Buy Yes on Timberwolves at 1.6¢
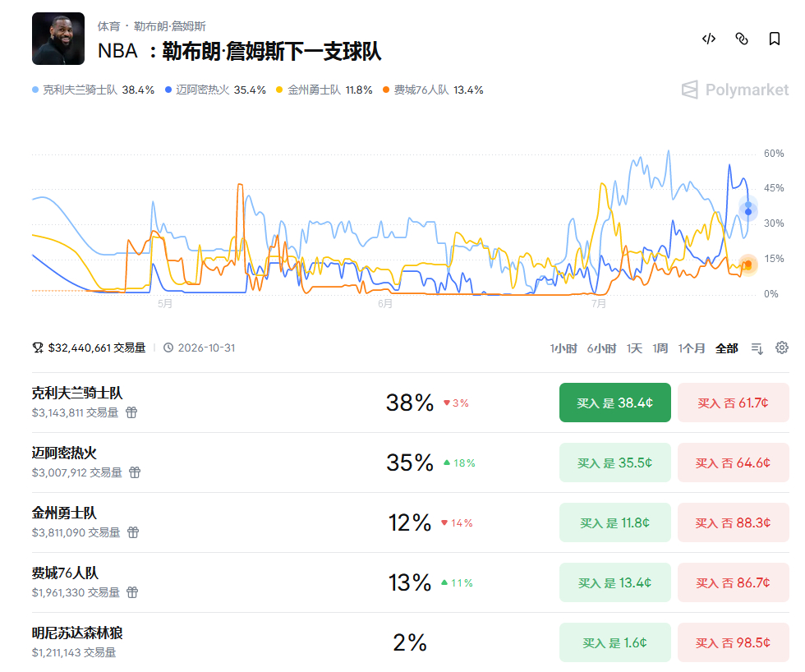Image resolution: width=805 pixels, height=672 pixels. coord(615,642)
